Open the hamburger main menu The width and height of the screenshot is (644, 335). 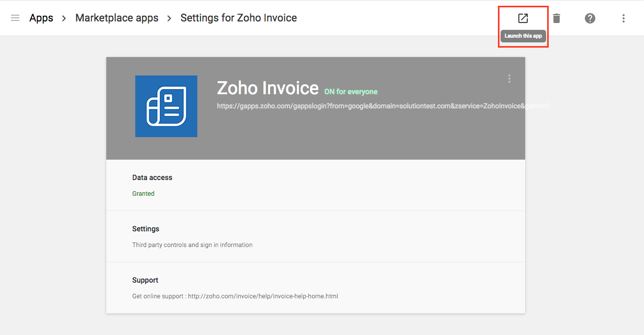pyautogui.click(x=15, y=18)
